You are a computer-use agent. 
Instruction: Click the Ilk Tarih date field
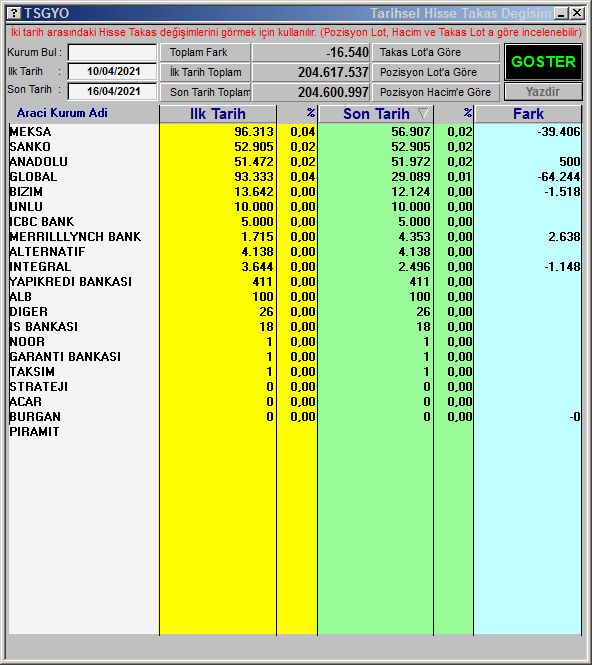coord(112,71)
